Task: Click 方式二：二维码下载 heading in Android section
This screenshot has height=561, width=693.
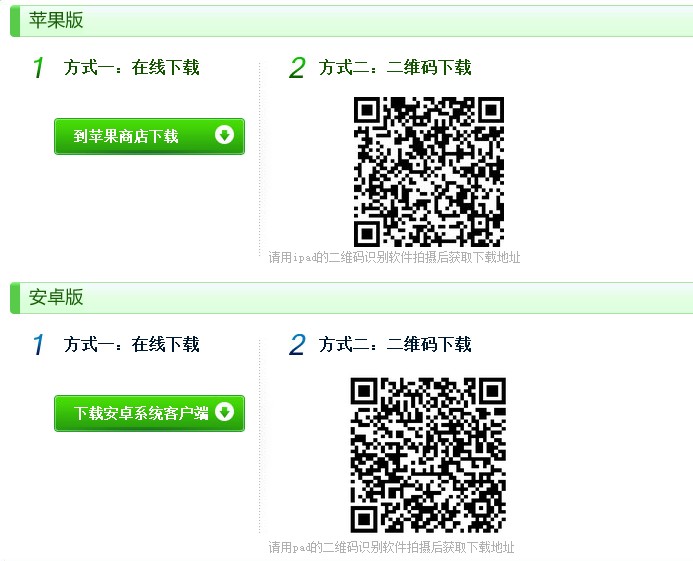Action: pos(395,344)
